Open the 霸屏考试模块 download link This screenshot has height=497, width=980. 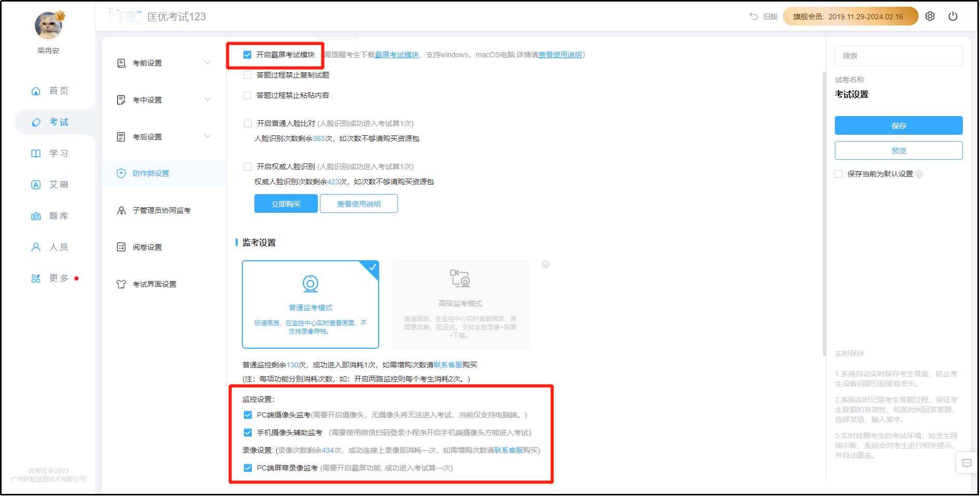click(397, 55)
